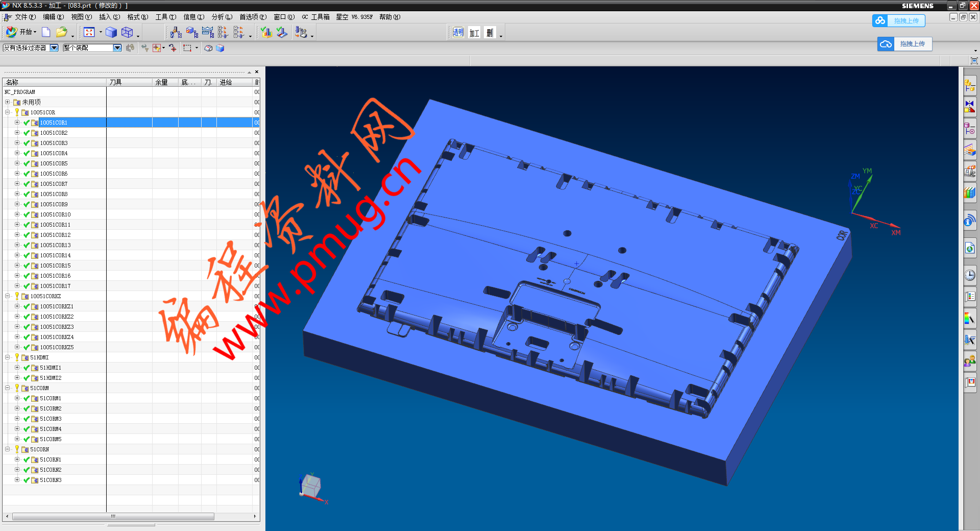Switch to shaded cube display style
The height and width of the screenshot is (531, 980).
click(x=111, y=32)
